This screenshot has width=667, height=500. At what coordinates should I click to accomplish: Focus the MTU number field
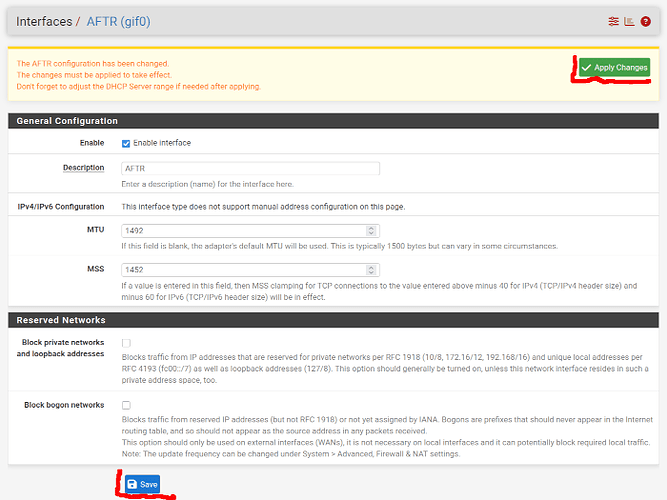[x=250, y=231]
